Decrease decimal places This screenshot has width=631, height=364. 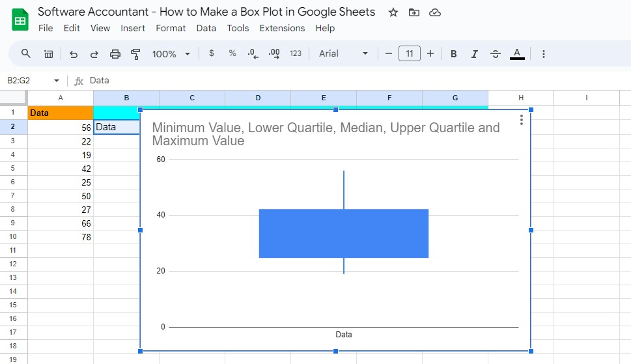(x=253, y=53)
